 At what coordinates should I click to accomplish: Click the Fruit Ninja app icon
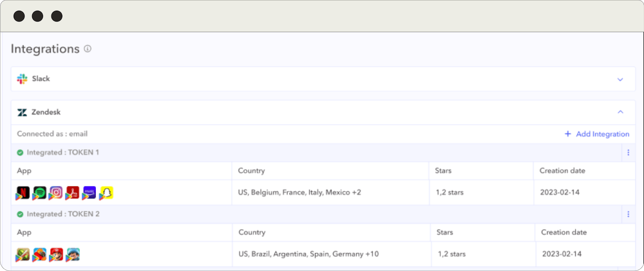tap(23, 254)
